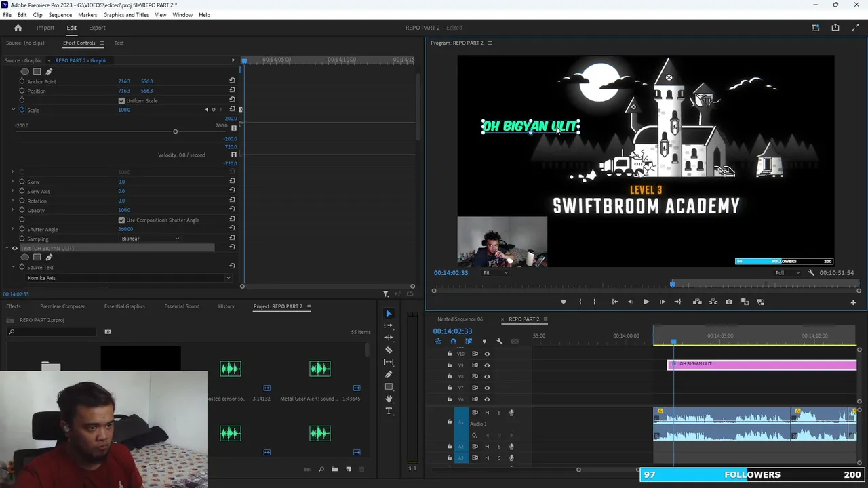The width and height of the screenshot is (868, 488).
Task: Select the Slip tool
Action: coord(389,362)
